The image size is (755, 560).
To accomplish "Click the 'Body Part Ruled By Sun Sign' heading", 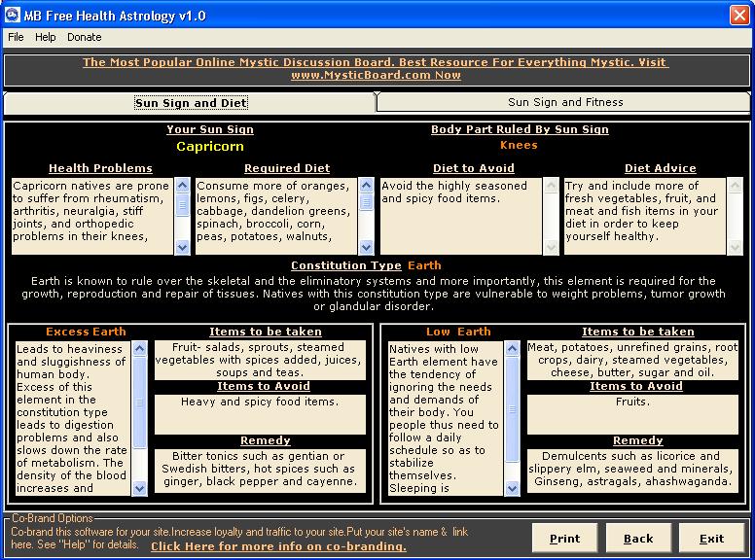I will tap(520, 129).
